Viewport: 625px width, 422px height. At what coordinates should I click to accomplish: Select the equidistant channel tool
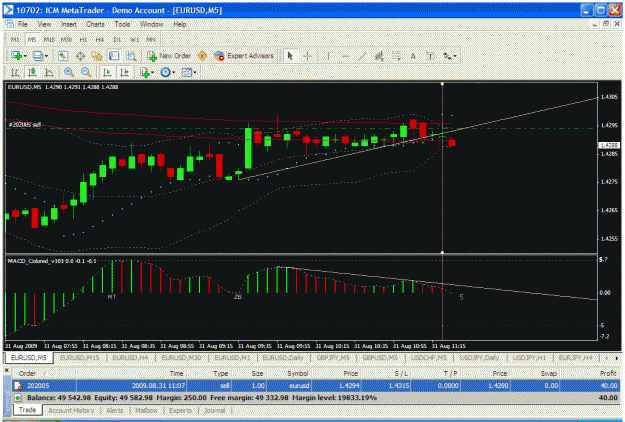pyautogui.click(x=379, y=56)
